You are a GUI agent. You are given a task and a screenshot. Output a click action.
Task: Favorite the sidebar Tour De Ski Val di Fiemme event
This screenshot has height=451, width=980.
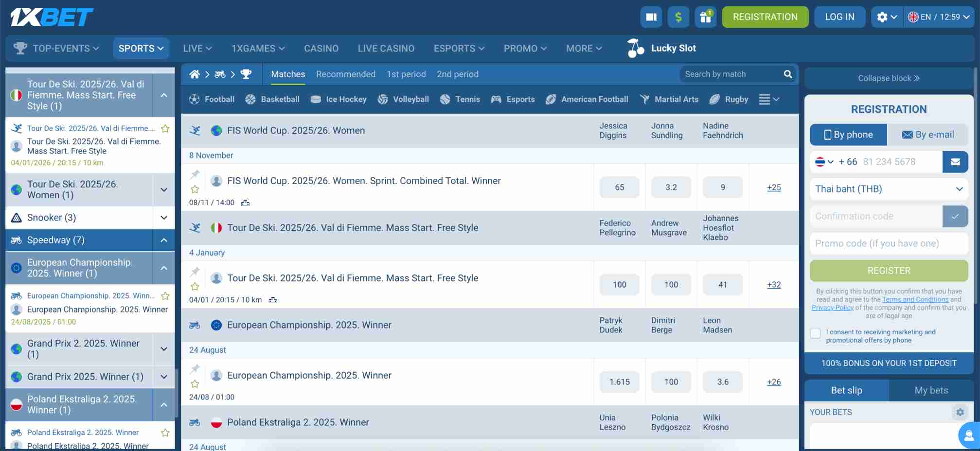(x=165, y=128)
